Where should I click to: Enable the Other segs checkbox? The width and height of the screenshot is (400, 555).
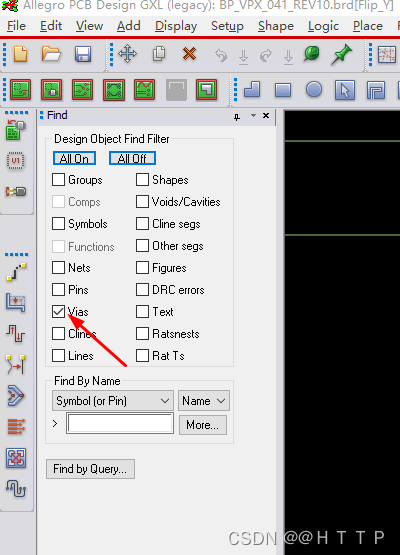tap(142, 246)
